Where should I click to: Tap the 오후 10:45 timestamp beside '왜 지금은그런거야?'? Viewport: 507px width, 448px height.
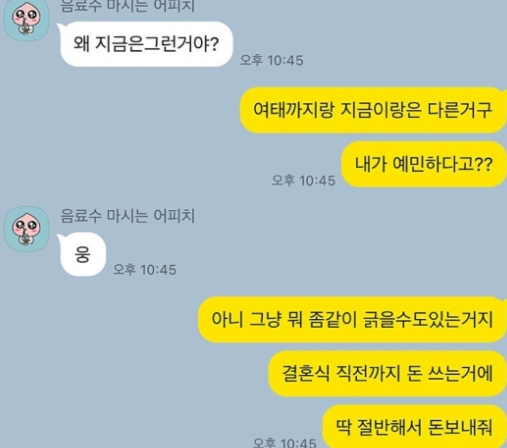tap(272, 60)
